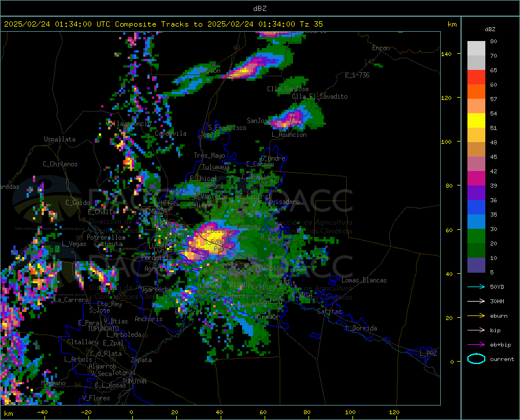
Task: Click the Zapata map label
Action: 142,360
